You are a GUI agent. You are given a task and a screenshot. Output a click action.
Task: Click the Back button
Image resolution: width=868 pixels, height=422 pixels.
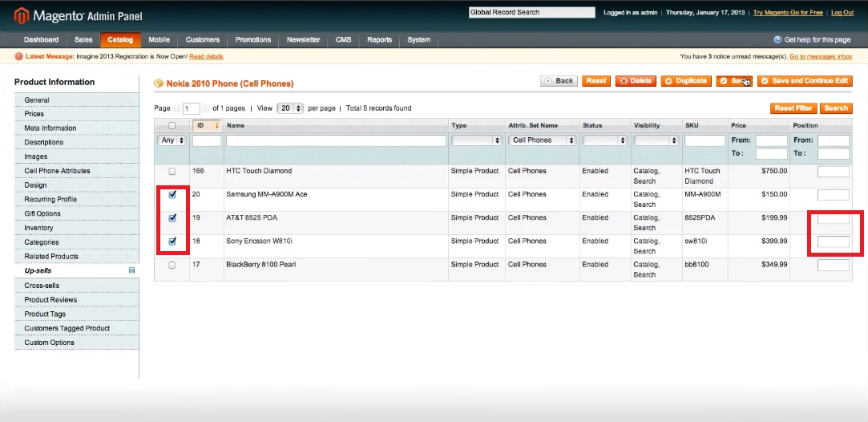(x=559, y=81)
